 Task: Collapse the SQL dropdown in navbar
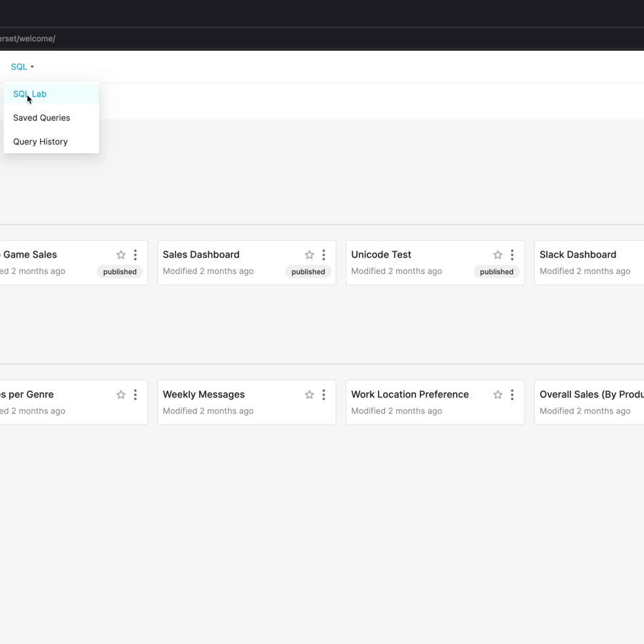[x=22, y=66]
